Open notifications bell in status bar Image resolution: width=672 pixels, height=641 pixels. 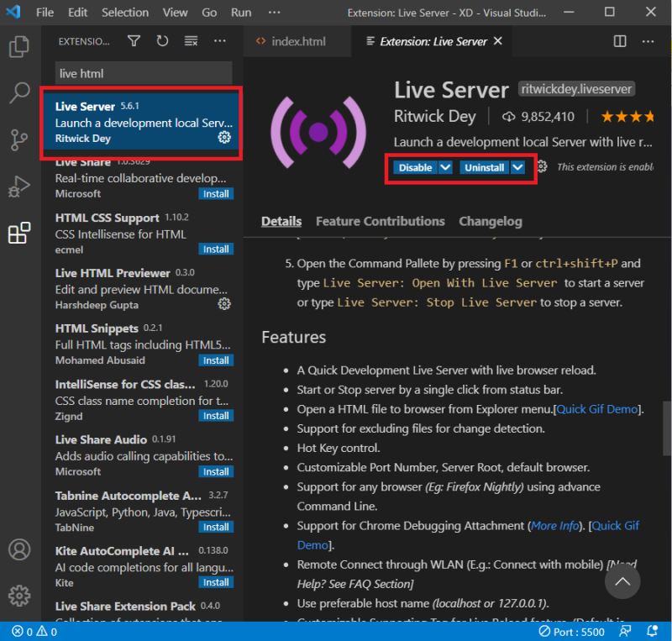[x=652, y=631]
